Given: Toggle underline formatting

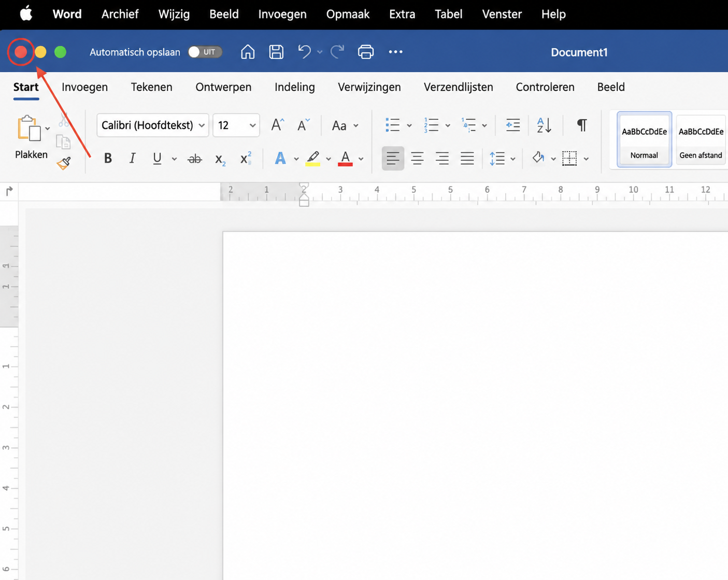Looking at the screenshot, I should point(157,158).
